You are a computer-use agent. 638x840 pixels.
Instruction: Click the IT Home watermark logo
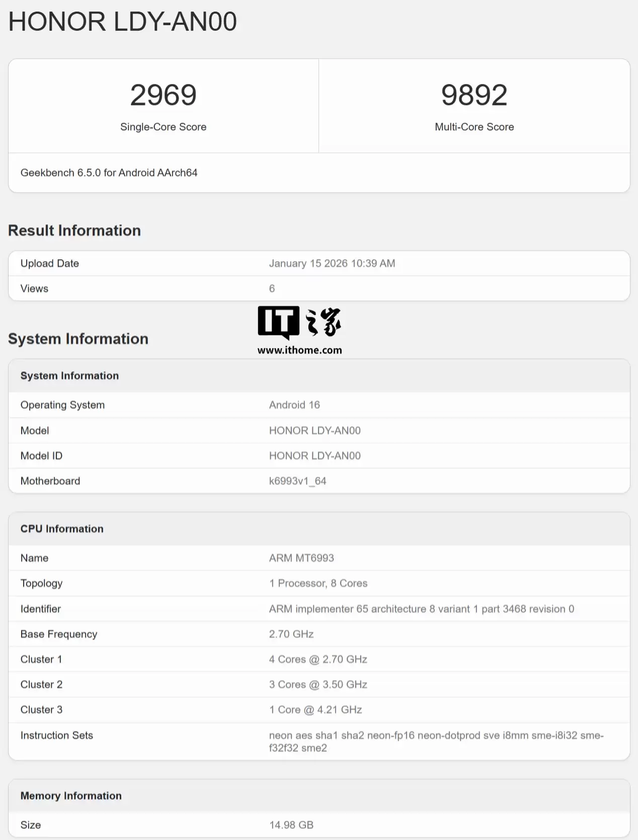click(299, 322)
